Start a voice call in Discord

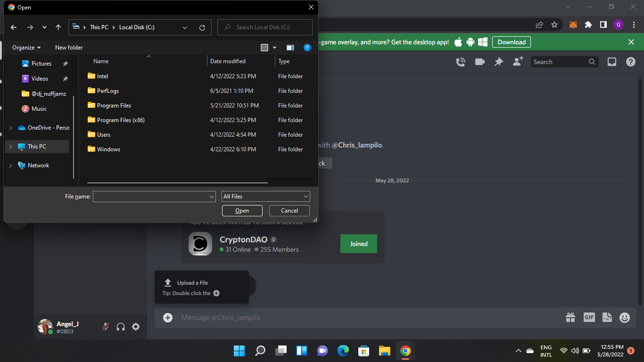(x=461, y=62)
